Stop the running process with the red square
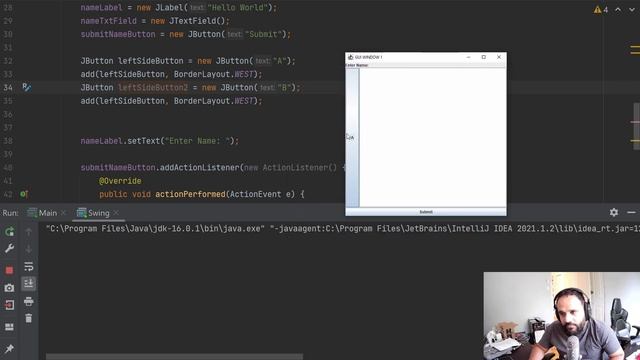Image resolution: width=640 pixels, height=360 pixels. point(9,270)
